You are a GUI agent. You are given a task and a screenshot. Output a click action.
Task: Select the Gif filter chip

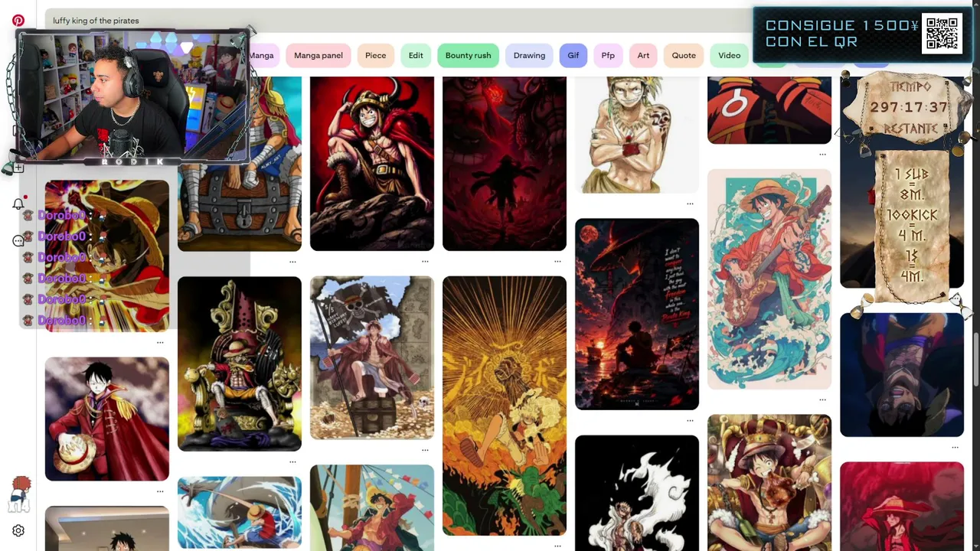coord(573,55)
